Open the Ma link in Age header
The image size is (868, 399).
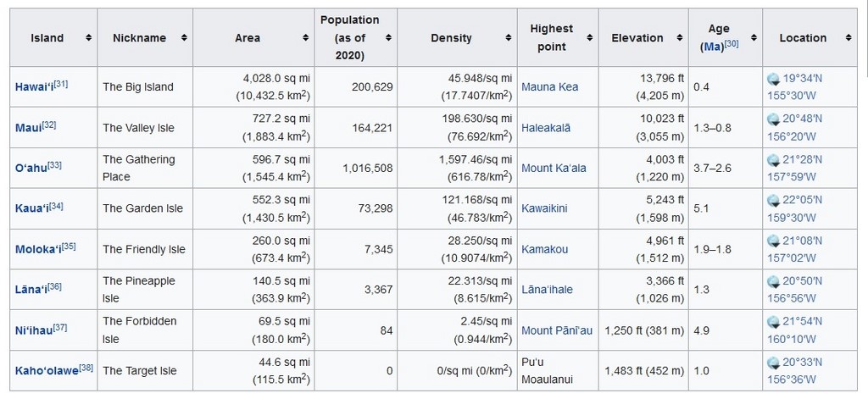pyautogui.click(x=711, y=47)
